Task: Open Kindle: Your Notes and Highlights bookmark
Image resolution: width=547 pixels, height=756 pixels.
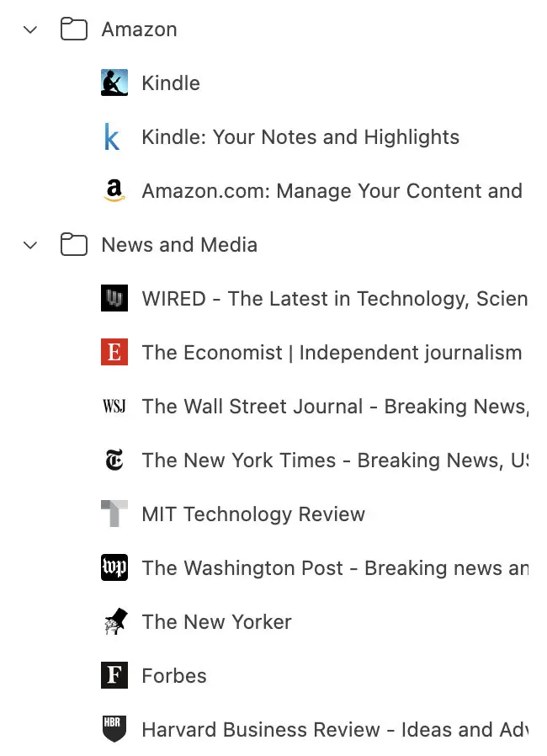Action: (300, 137)
